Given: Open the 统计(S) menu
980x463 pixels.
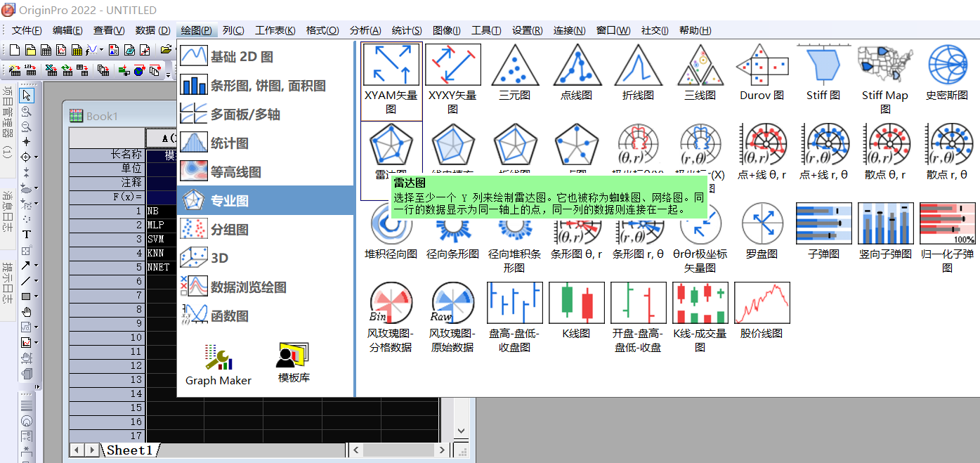Looking at the screenshot, I should click(x=407, y=30).
